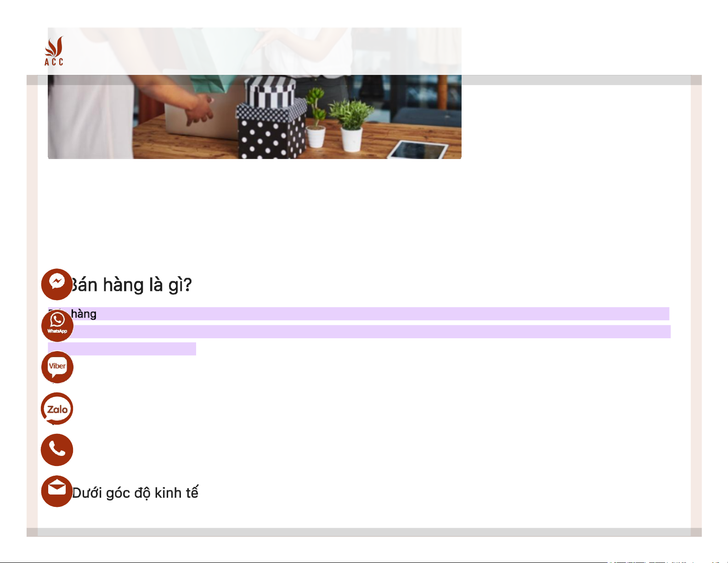The height and width of the screenshot is (563, 728).
Task: Go to homepage via the ACC logo
Action: coord(54,51)
